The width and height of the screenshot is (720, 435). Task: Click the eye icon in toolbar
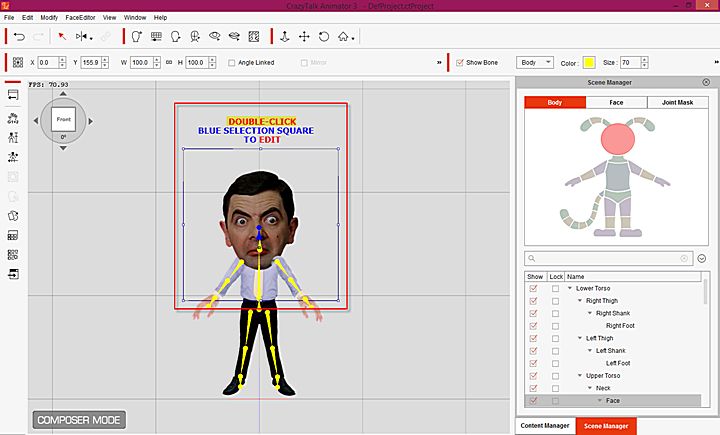pos(214,37)
